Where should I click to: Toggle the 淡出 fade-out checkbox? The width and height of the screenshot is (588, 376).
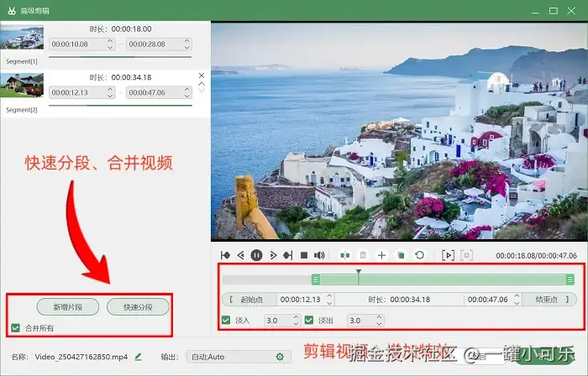309,321
